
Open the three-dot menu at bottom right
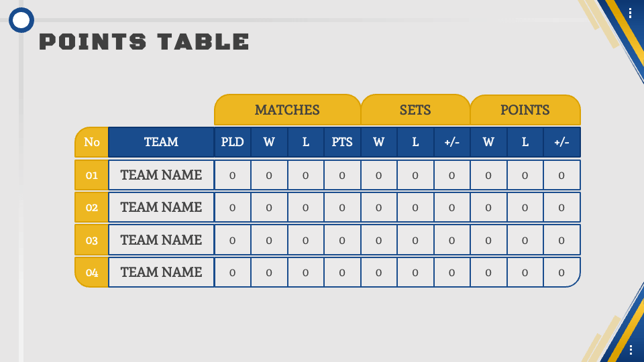pyautogui.click(x=631, y=350)
